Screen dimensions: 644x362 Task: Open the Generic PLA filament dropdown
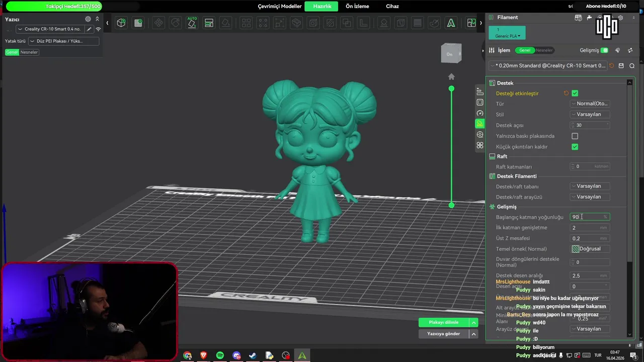(507, 33)
